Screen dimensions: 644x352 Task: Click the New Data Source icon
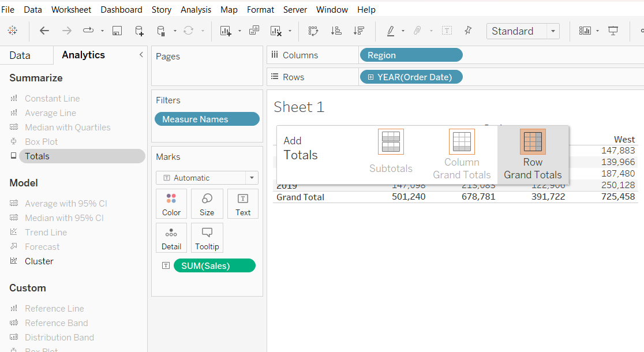(x=139, y=31)
